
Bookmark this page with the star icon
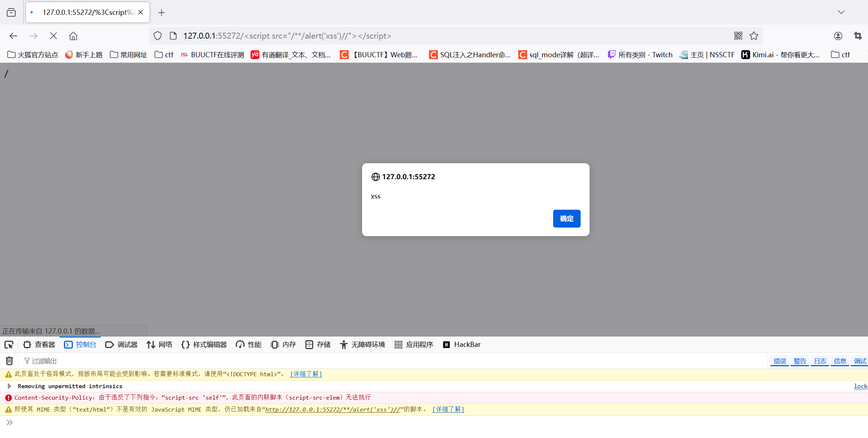tap(754, 36)
